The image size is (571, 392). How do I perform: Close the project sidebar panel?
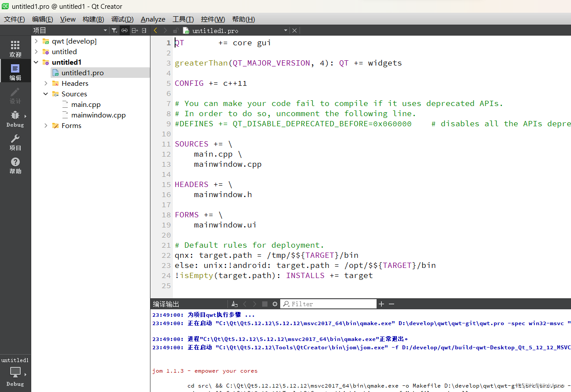[x=144, y=30]
